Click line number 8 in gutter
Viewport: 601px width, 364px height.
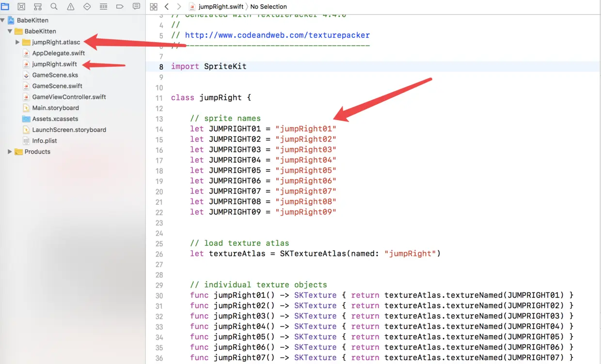[x=161, y=67]
